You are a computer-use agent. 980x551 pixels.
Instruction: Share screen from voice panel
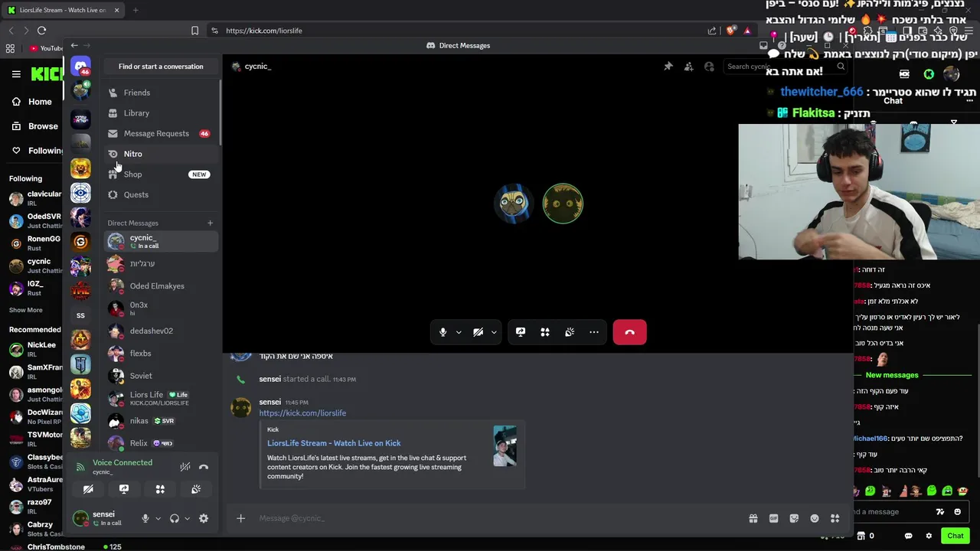click(124, 489)
